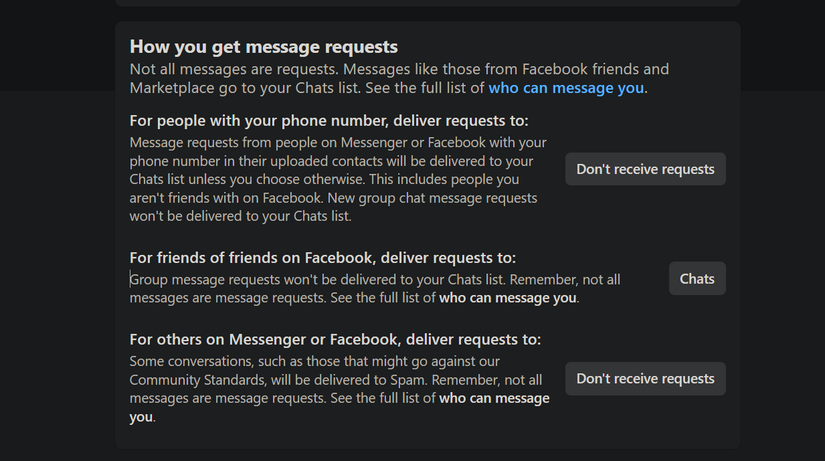Open the blue "who can message you" link
825x461 pixels.
pyautogui.click(x=567, y=88)
